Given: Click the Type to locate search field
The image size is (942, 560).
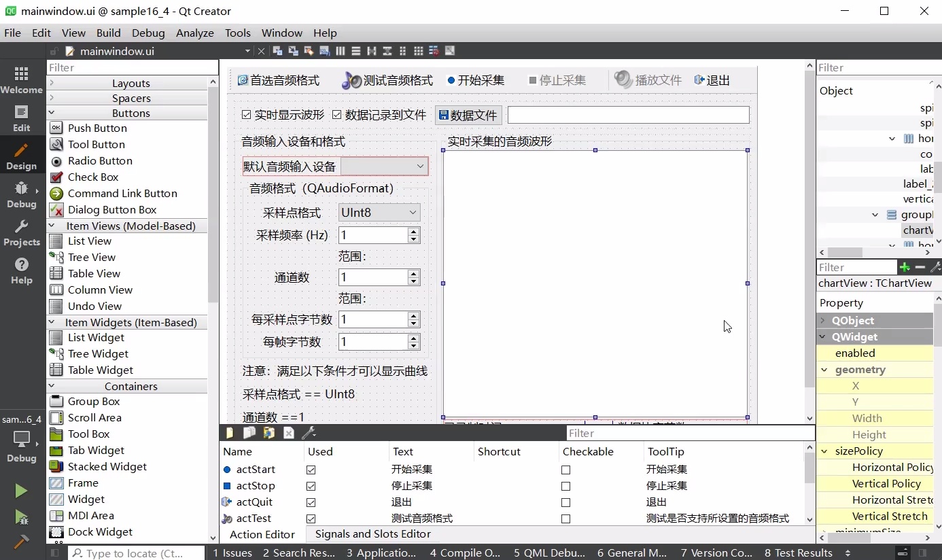Looking at the screenshot, I should point(136,553).
